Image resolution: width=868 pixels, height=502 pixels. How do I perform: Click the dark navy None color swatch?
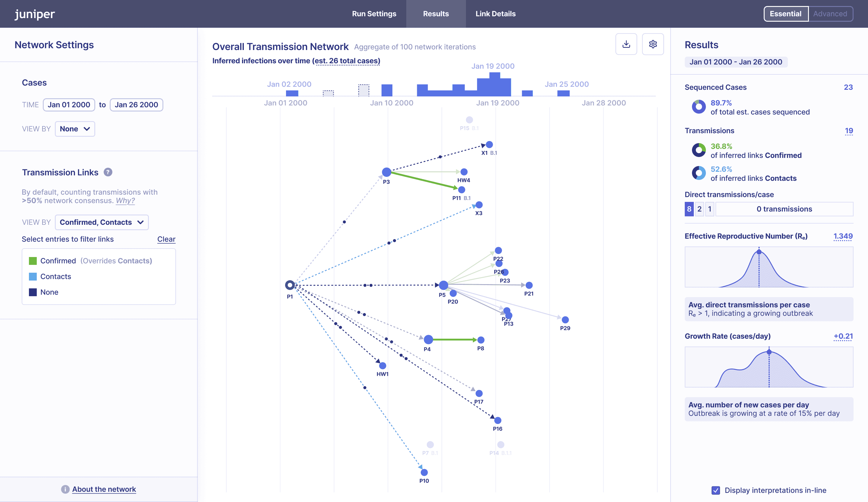33,292
